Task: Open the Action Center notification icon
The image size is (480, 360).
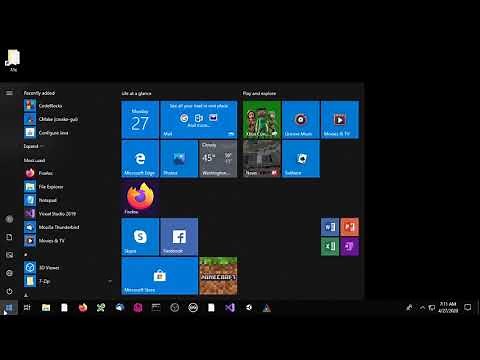Action: 468,307
